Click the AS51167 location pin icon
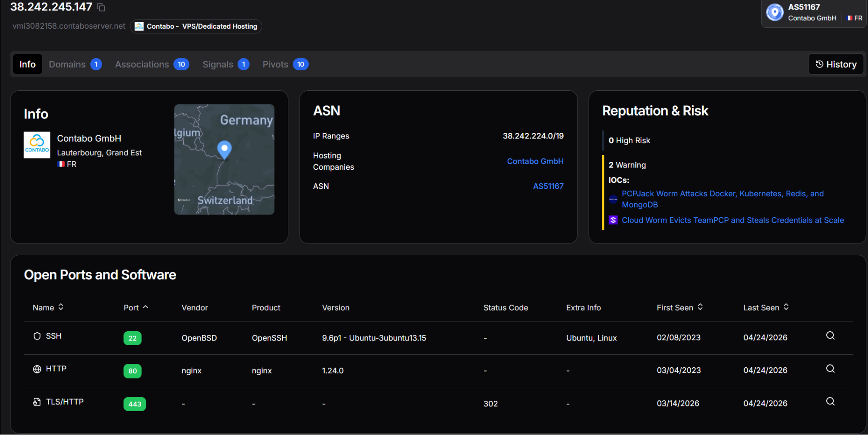Image resolution: width=868 pixels, height=435 pixels. pyautogui.click(x=775, y=12)
